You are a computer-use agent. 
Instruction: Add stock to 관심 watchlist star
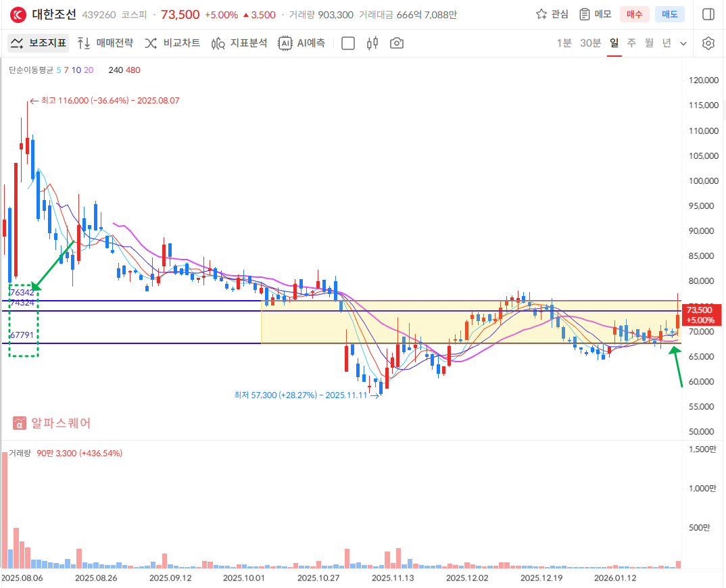click(x=552, y=14)
